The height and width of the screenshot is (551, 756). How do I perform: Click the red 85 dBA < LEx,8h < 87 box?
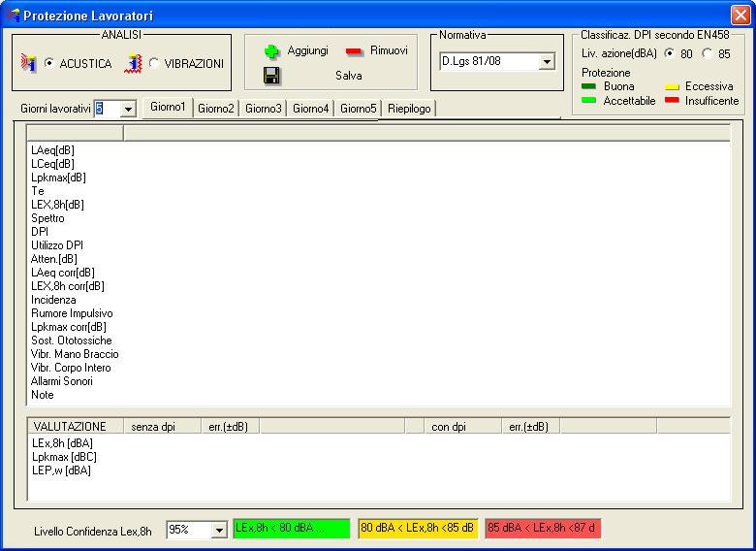(x=543, y=529)
